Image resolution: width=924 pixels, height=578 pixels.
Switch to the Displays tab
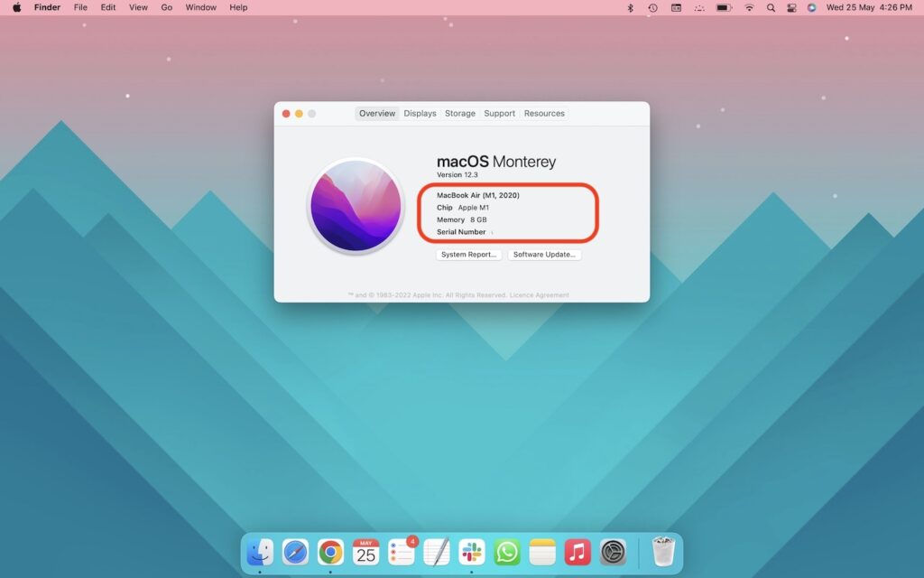[420, 113]
